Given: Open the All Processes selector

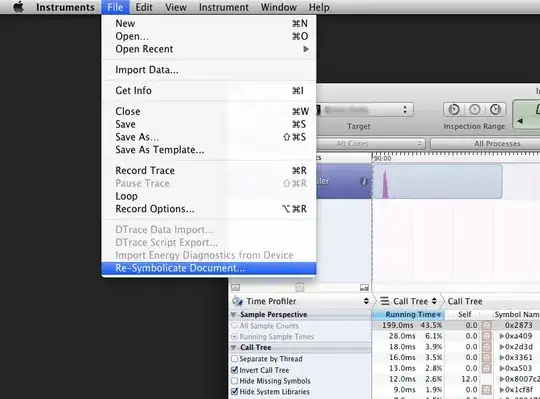Looking at the screenshot, I should tap(485, 144).
